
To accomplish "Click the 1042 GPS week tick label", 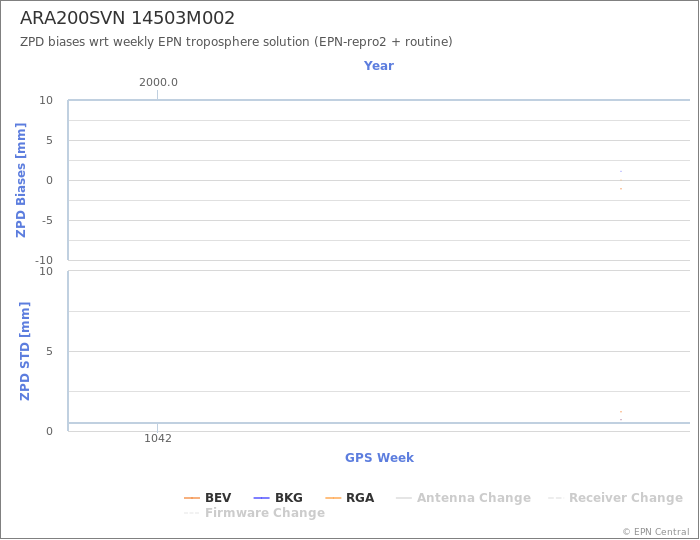I will click(x=158, y=438).
